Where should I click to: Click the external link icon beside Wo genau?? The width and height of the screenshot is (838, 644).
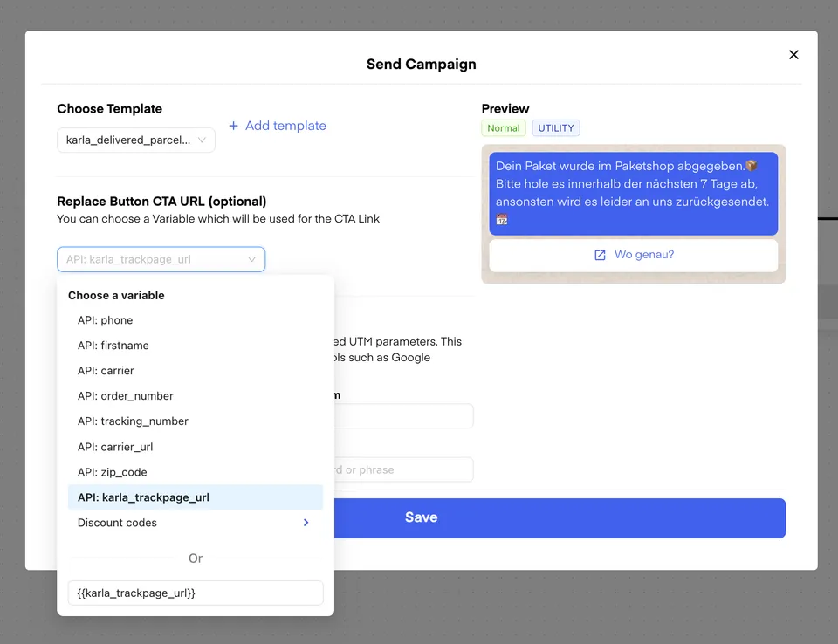(600, 255)
